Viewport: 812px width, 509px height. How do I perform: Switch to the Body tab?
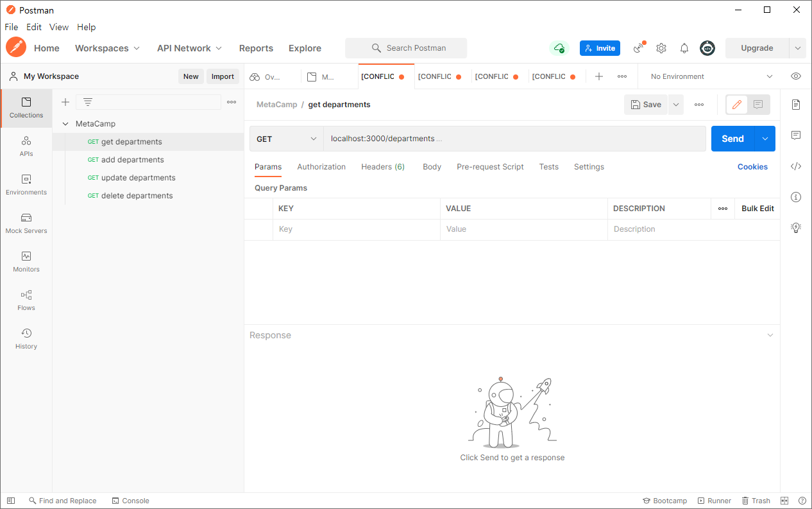pos(432,167)
